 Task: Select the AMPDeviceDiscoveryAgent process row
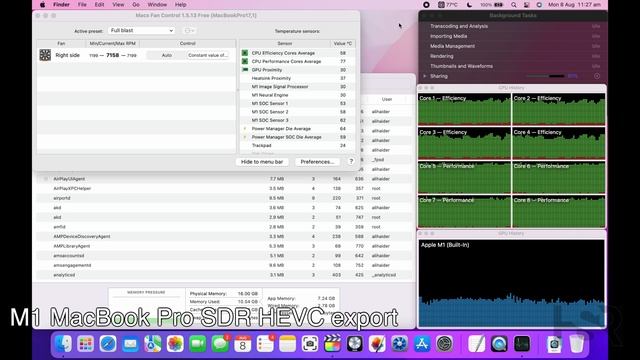tap(224, 236)
